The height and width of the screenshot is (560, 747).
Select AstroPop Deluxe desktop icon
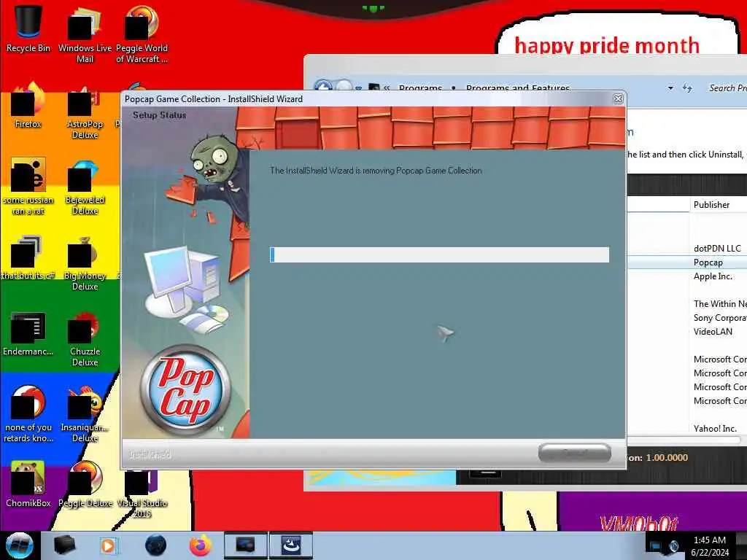(85, 112)
